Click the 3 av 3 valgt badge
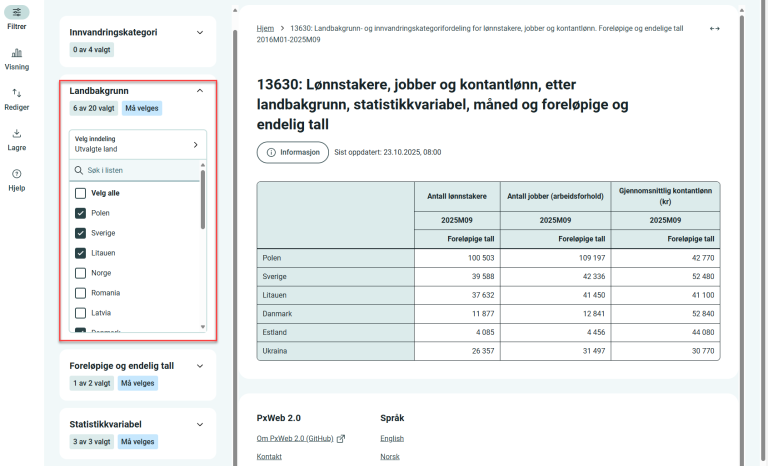Screen dimensions: 768x466 [x=92, y=442]
